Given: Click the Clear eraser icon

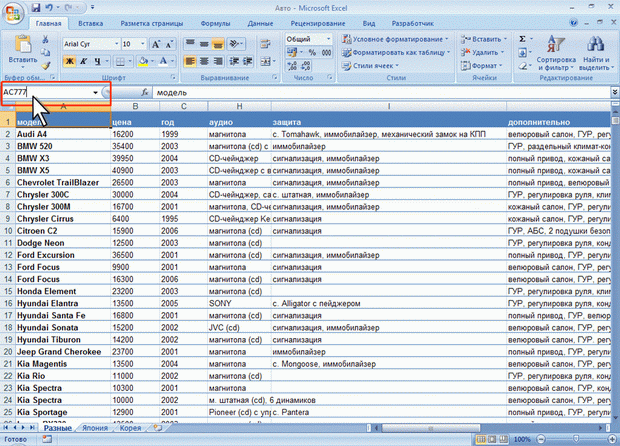Looking at the screenshot, I should [x=522, y=66].
